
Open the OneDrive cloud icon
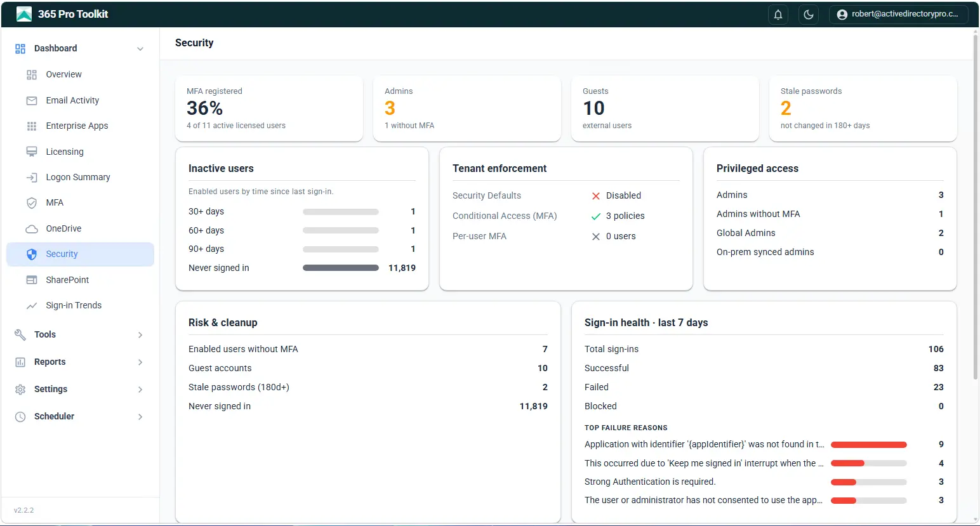[32, 228]
